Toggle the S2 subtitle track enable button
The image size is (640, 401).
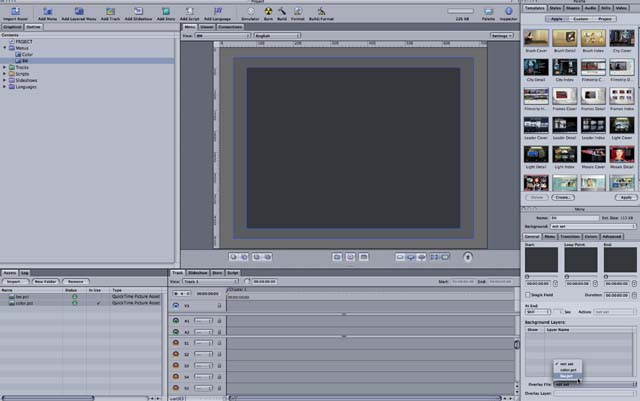[x=176, y=354]
